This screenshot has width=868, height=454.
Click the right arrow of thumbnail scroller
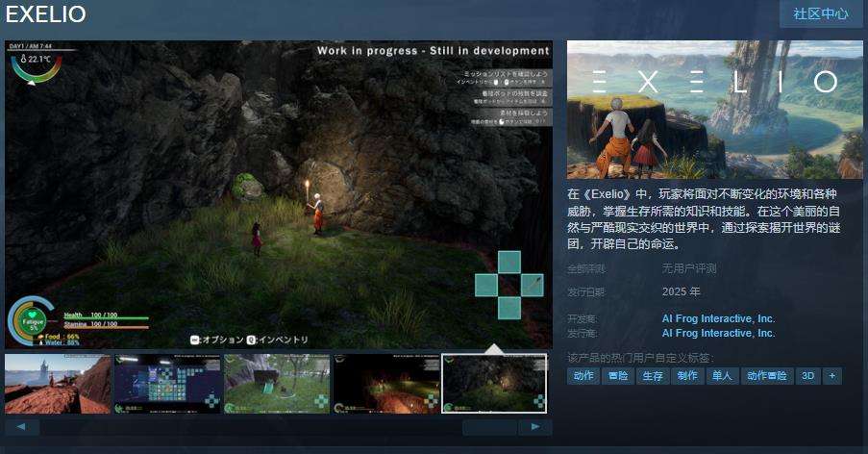534,427
